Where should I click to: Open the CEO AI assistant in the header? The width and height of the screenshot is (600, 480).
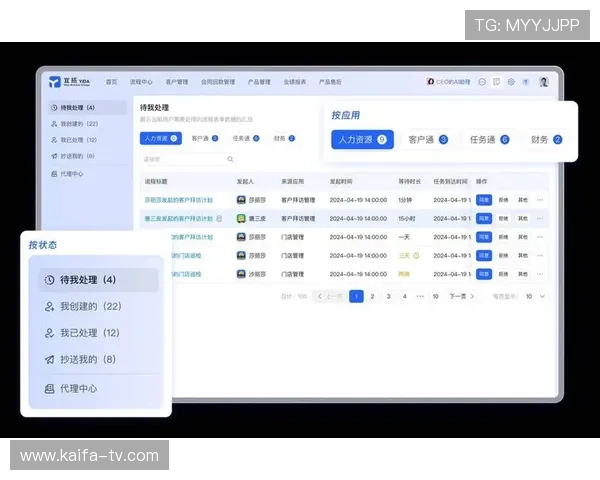click(448, 82)
